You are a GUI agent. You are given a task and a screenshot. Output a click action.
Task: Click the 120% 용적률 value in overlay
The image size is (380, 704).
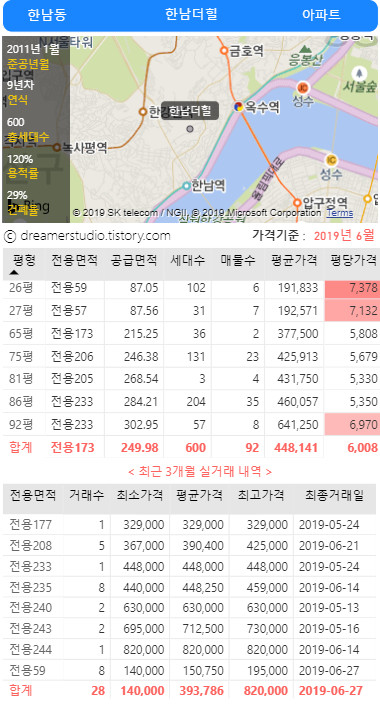20,159
